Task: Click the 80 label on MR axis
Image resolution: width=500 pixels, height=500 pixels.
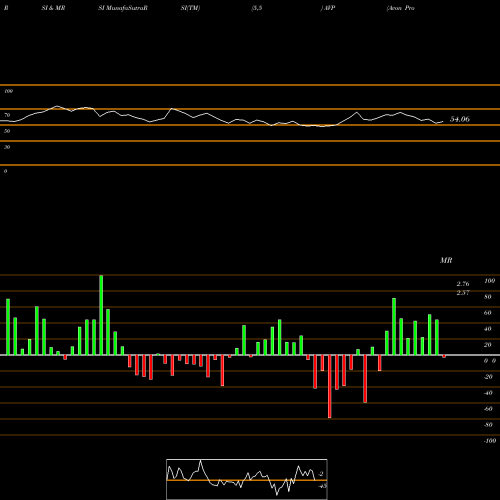Action: click(488, 297)
